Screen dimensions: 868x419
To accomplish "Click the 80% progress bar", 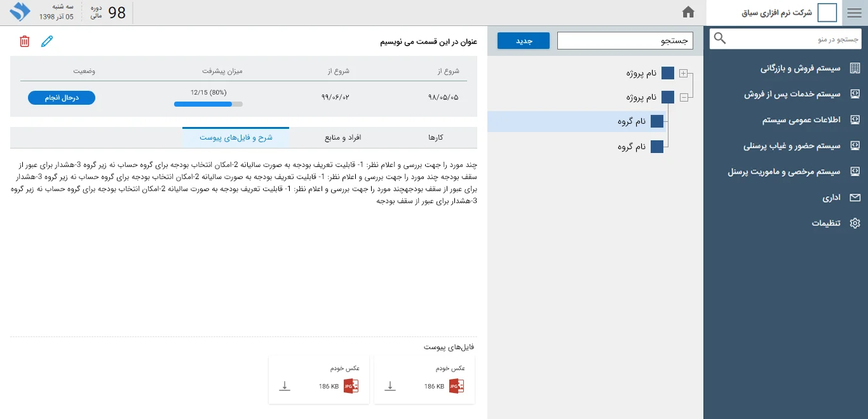I will click(208, 104).
